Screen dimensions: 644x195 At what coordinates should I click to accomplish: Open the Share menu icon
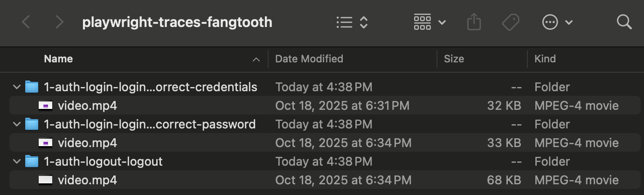pyautogui.click(x=473, y=22)
